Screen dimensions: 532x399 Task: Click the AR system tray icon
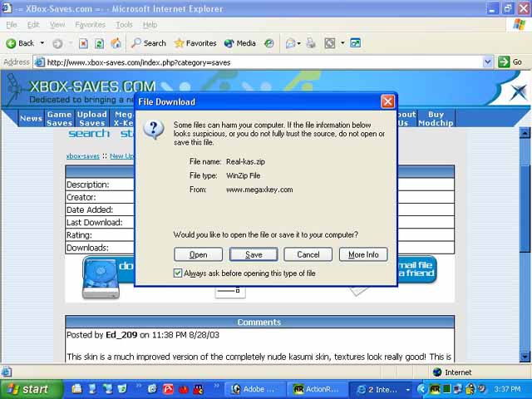(x=435, y=389)
